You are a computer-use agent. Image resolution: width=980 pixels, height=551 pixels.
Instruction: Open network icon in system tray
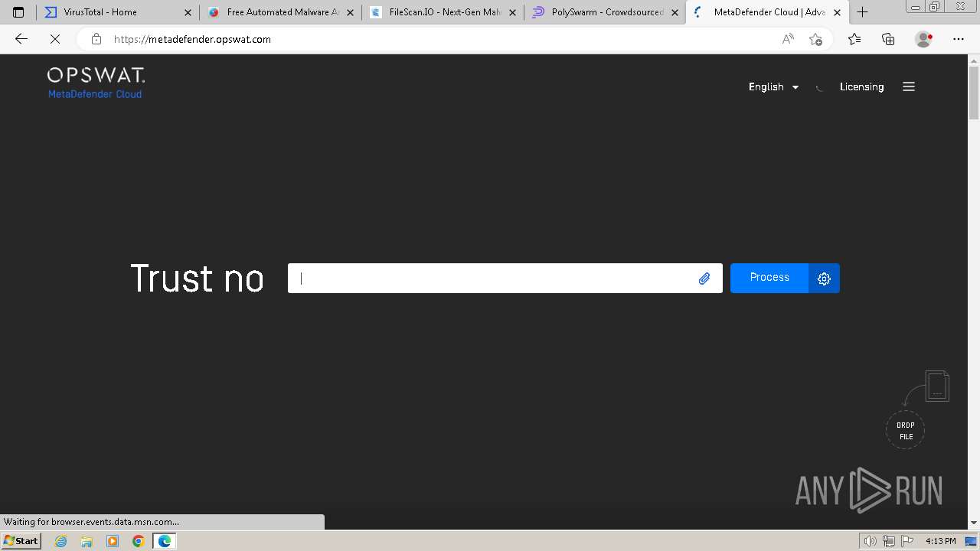click(x=888, y=541)
